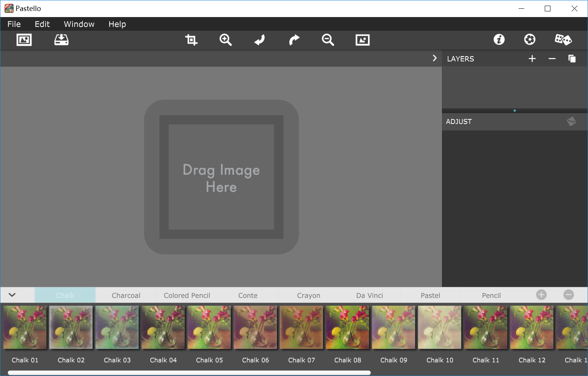Collapse the right panel with chevron arrow
The width and height of the screenshot is (588, 376).
pos(435,58)
